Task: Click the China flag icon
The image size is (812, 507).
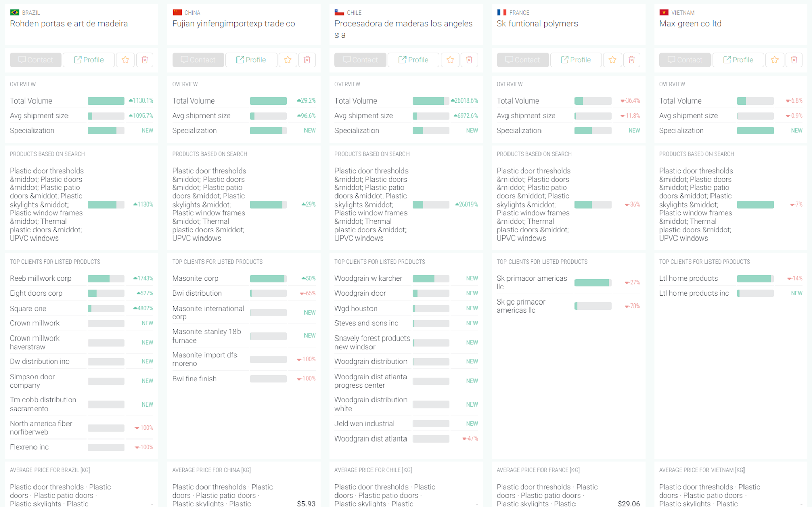Action: [177, 12]
